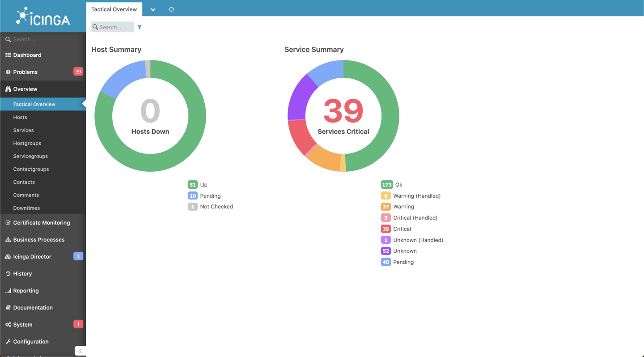Screen dimensions: 644x357
Task: Open the search filter editor
Action: 140,27
